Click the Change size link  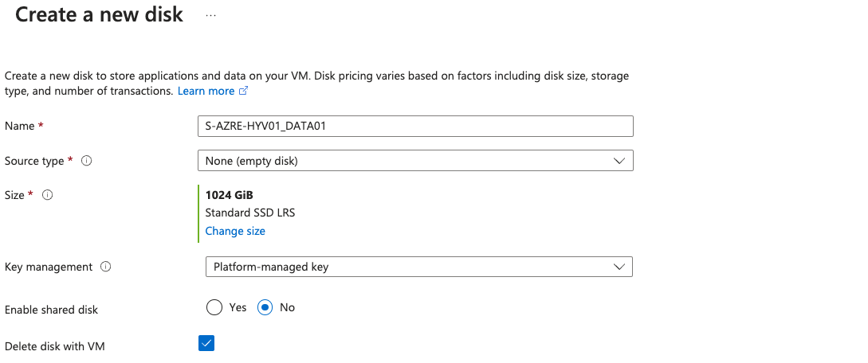235,231
